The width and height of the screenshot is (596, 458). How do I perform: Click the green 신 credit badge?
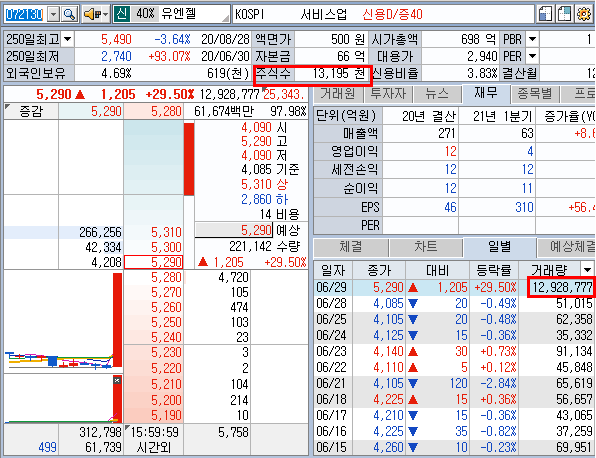point(122,14)
